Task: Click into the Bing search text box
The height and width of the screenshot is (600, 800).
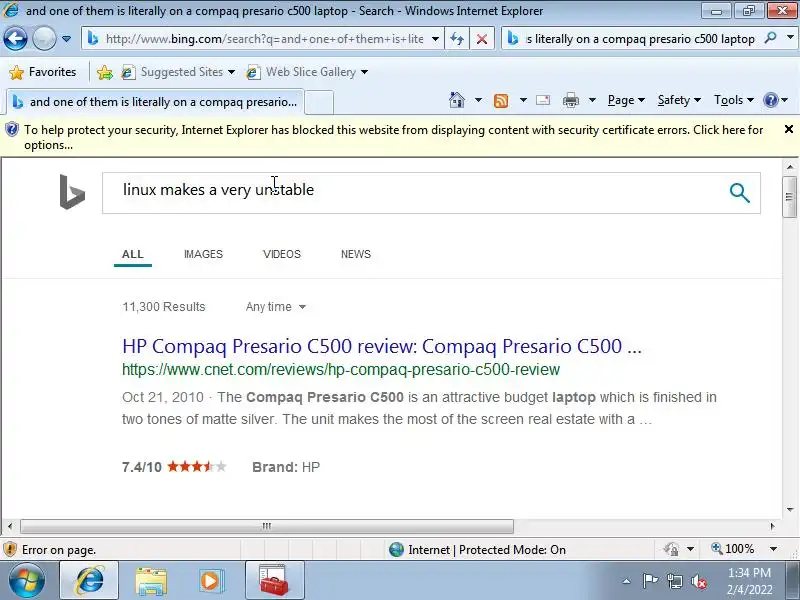Action: 413,192
